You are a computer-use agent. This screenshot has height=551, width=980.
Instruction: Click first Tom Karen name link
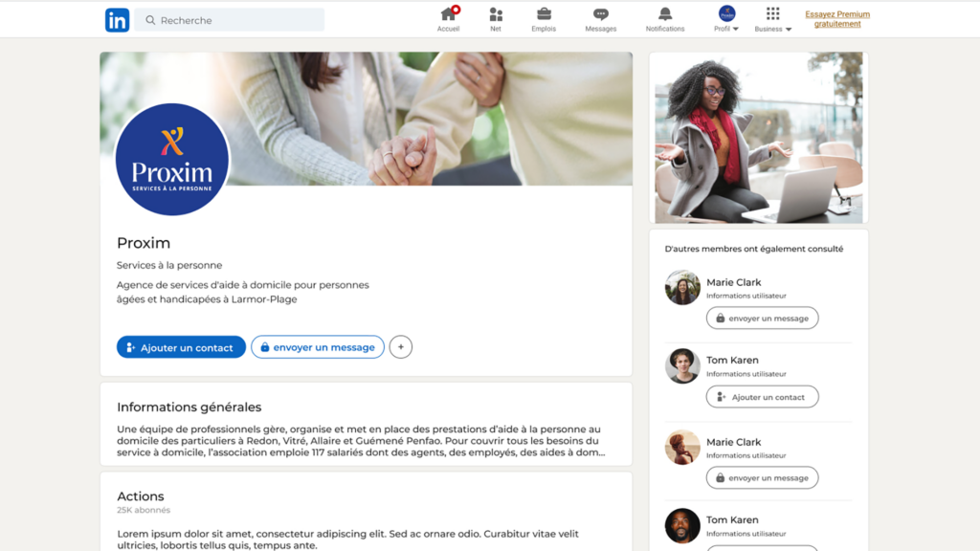[x=732, y=361]
